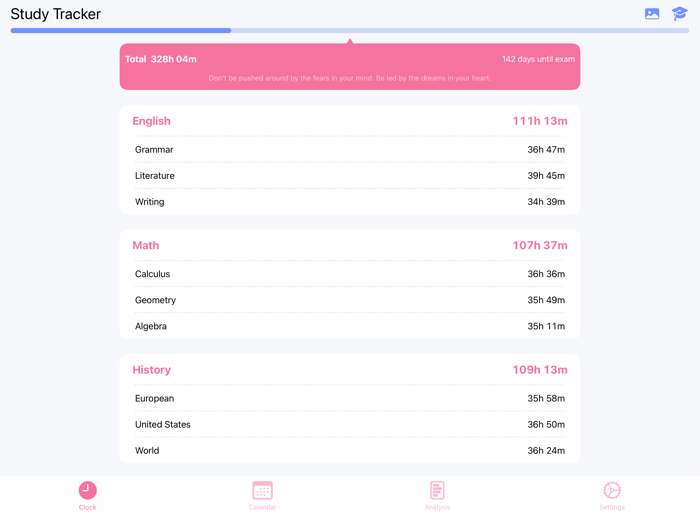The image size is (700, 525).
Task: Open the Settings gear icon
Action: [612, 490]
